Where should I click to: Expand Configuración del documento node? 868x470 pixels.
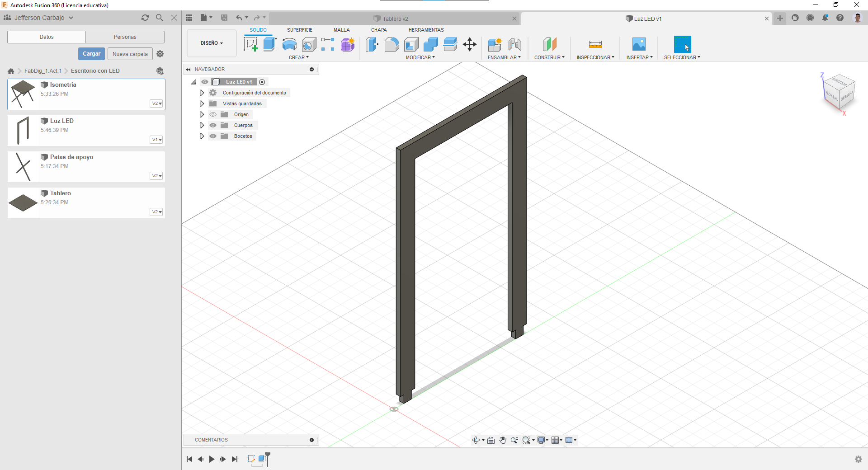click(202, 93)
